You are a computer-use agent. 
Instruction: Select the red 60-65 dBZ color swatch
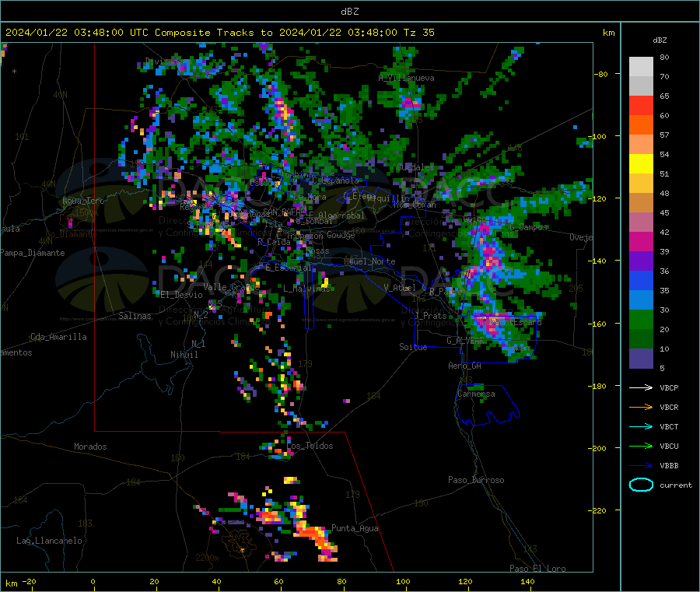point(641,105)
